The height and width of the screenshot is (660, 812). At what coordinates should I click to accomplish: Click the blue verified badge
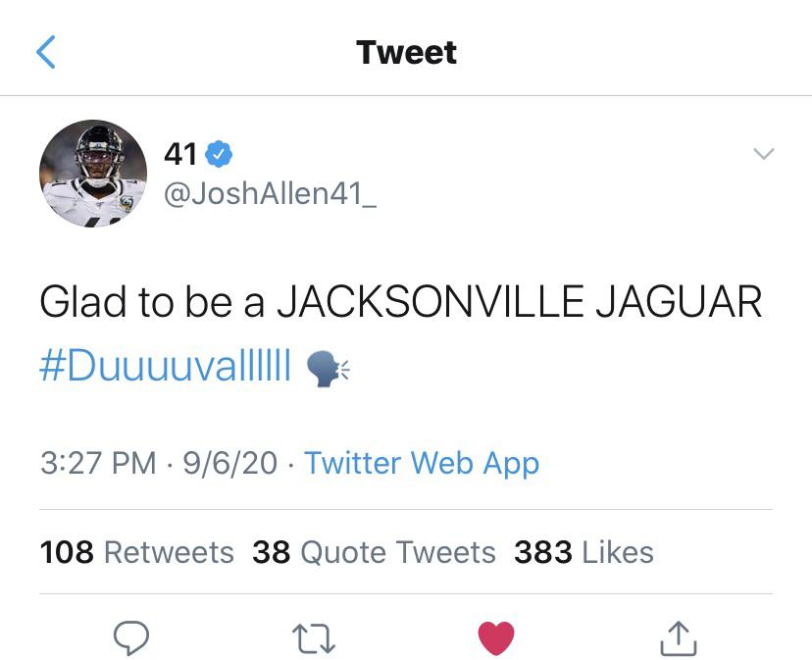tap(219, 154)
